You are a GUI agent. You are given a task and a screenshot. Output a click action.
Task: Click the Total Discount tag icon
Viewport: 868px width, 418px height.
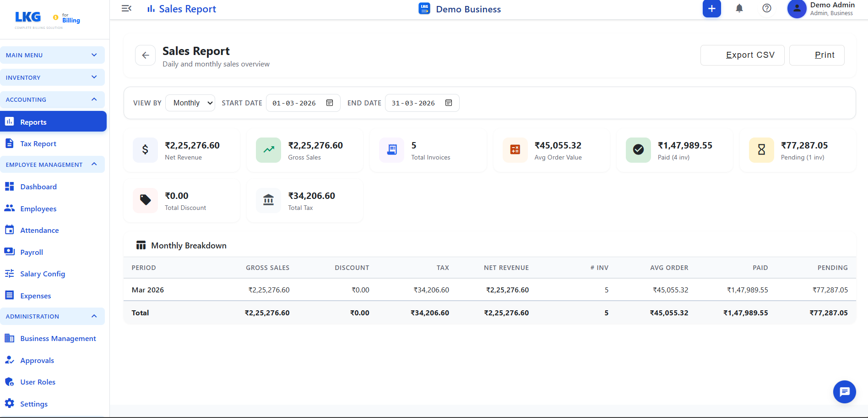coord(145,200)
